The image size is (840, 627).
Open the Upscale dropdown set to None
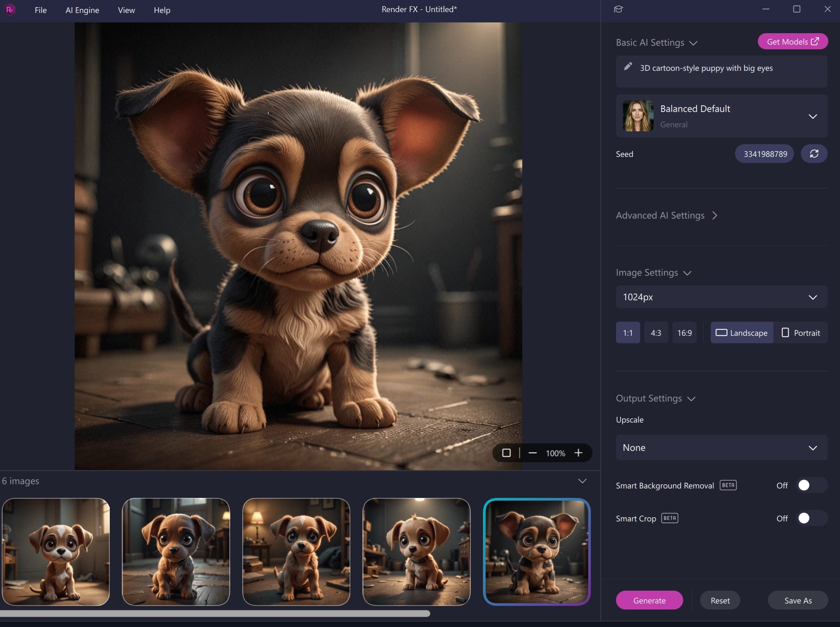point(721,447)
